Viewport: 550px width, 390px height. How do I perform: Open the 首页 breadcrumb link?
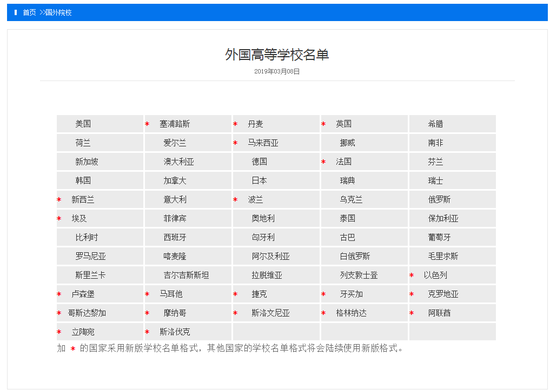pos(29,13)
